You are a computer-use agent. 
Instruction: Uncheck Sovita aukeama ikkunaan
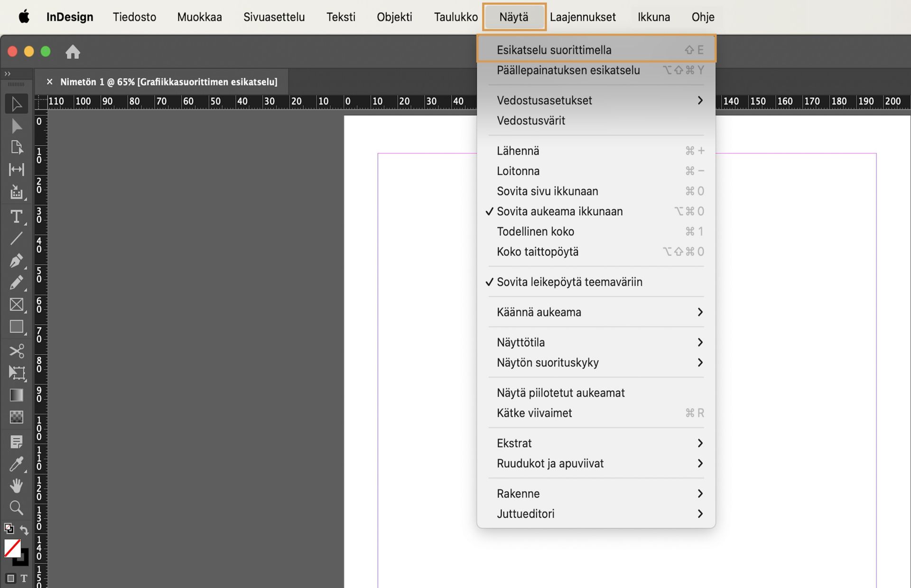pyautogui.click(x=560, y=211)
